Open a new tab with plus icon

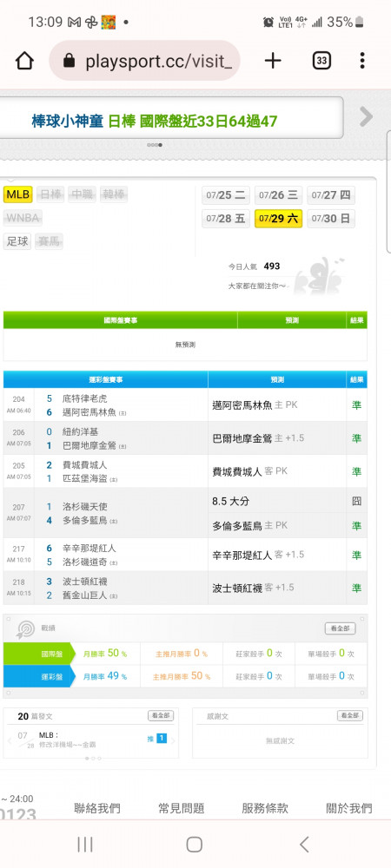273,61
